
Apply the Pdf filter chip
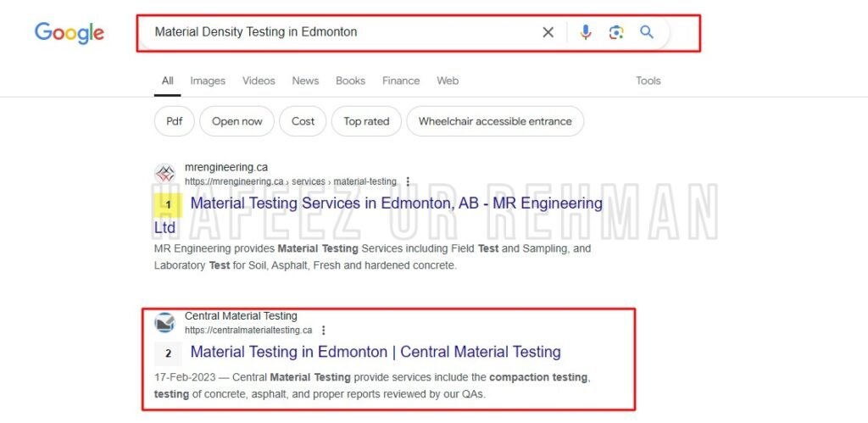click(175, 121)
